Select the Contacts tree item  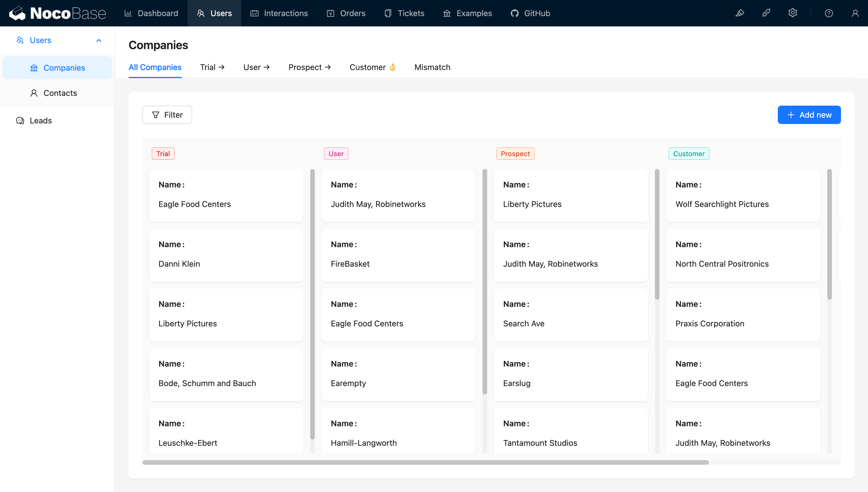coord(60,93)
